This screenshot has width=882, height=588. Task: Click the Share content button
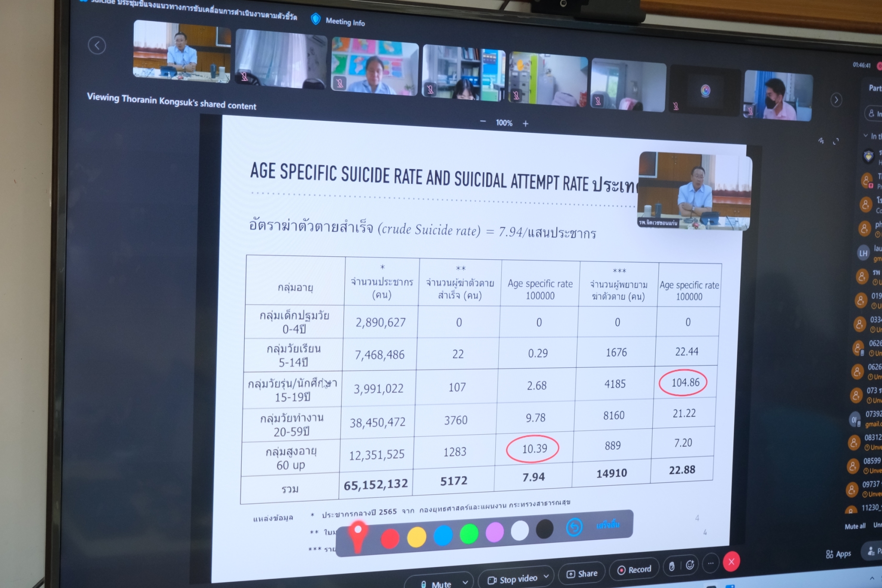[582, 573]
